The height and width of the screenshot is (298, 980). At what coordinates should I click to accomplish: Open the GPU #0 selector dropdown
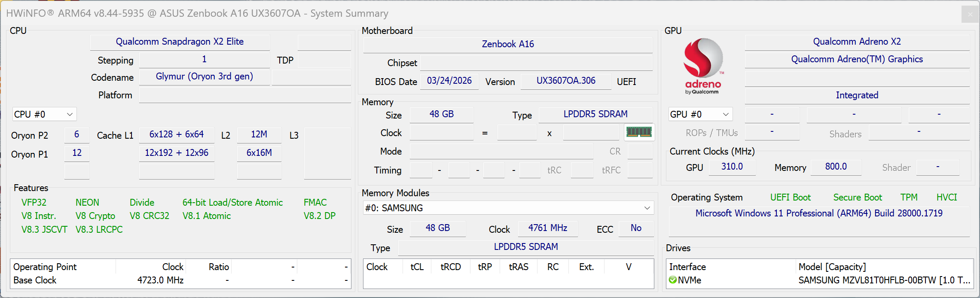(x=700, y=114)
